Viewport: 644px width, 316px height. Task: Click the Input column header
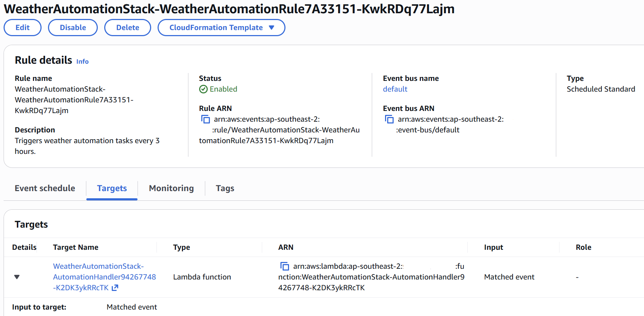(x=494, y=247)
